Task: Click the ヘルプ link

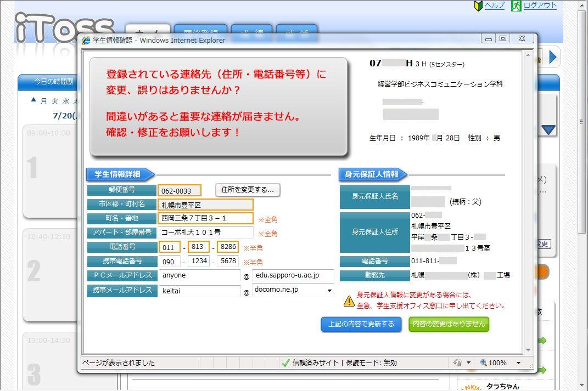Action: click(495, 5)
